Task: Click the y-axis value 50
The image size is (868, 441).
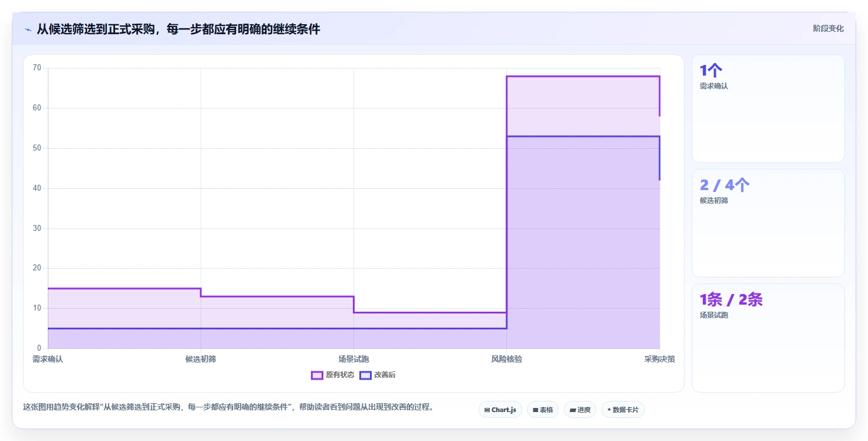Action: (37, 148)
